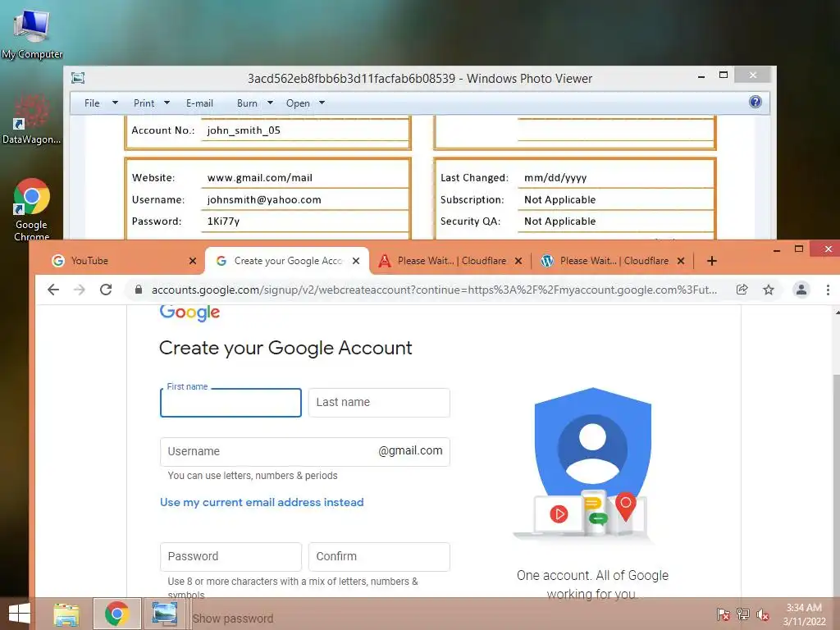Image resolution: width=840 pixels, height=630 pixels.
Task: Close the YouTube tab
Action: 193,261
